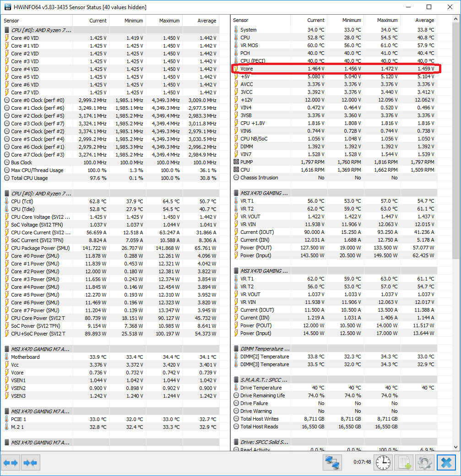Click the chip icon of DIMM Temperature group
461x476 pixels.
pos(236,349)
